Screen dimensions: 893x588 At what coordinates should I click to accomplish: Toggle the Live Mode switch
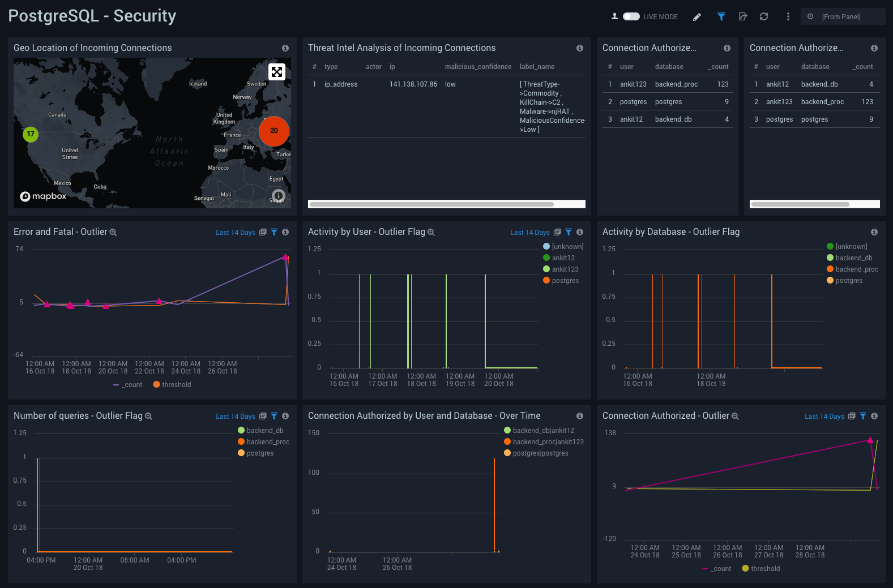631,17
